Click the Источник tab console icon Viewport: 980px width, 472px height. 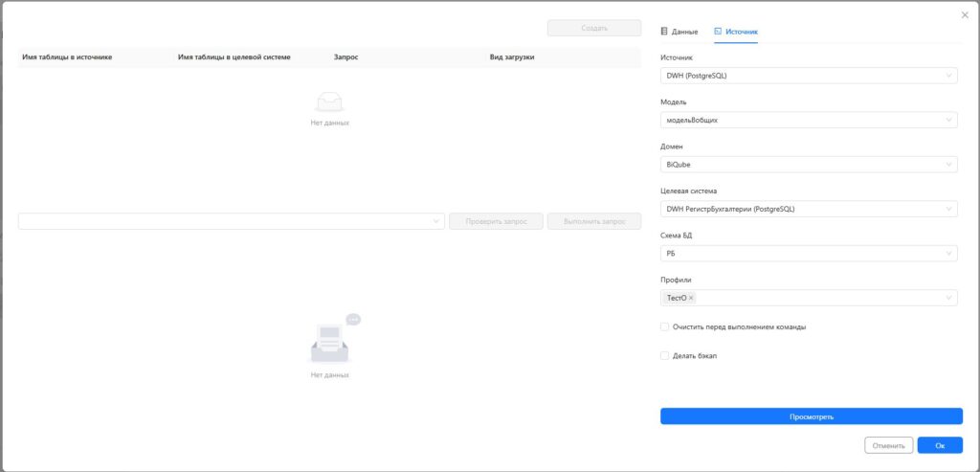[718, 32]
